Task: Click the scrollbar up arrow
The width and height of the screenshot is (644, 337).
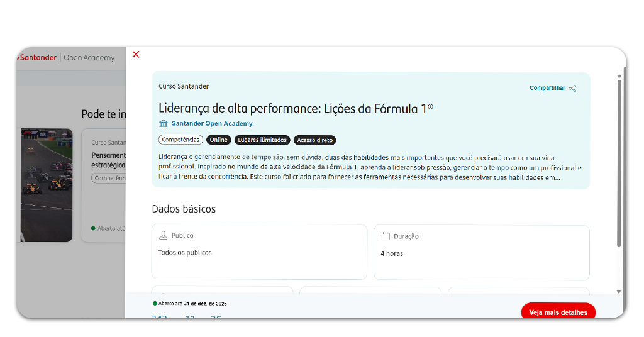Action: pyautogui.click(x=619, y=76)
